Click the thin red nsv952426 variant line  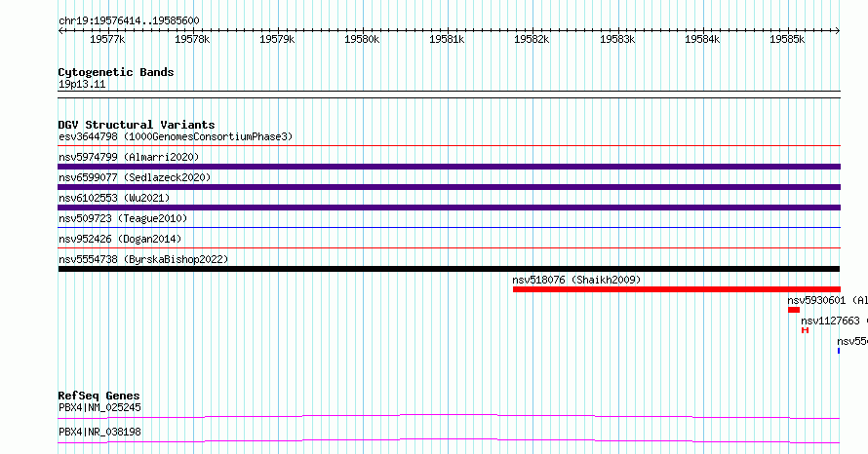pos(449,248)
